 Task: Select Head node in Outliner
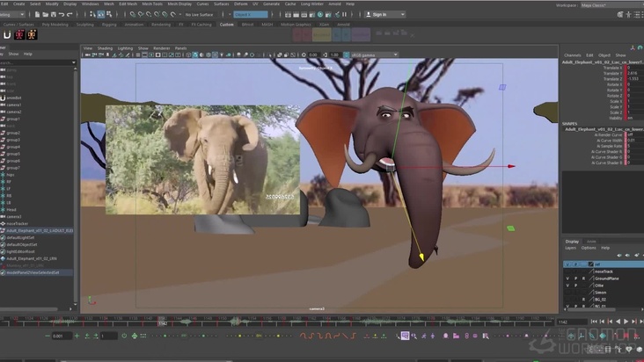pyautogui.click(x=11, y=209)
